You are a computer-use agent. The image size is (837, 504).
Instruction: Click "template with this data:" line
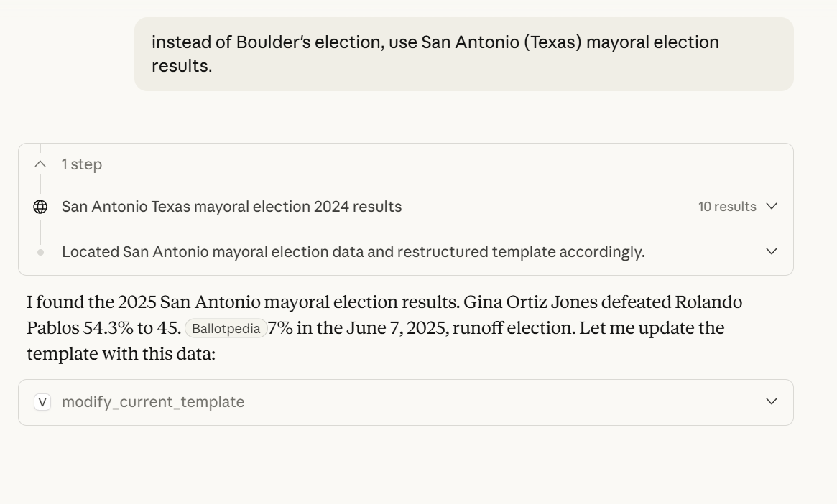tap(121, 354)
